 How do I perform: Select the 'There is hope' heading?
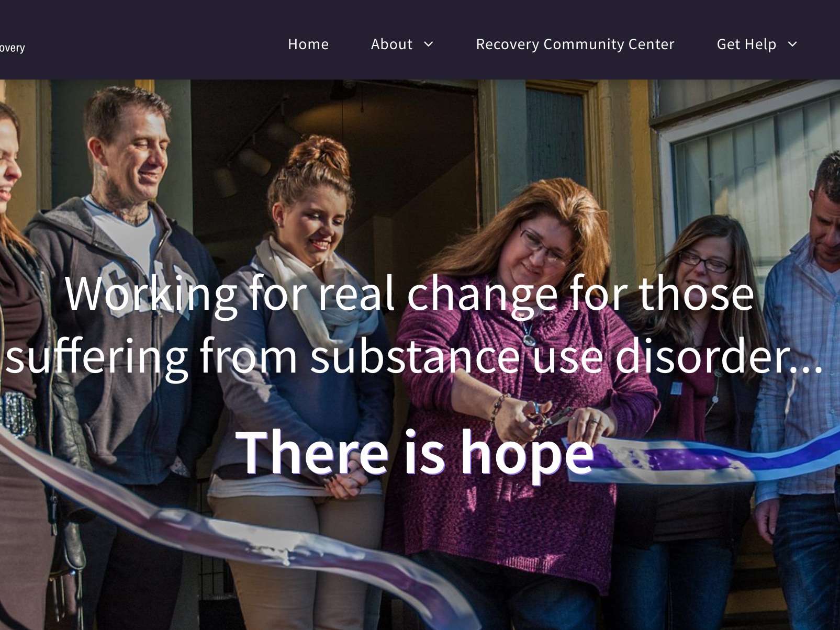pos(415,451)
